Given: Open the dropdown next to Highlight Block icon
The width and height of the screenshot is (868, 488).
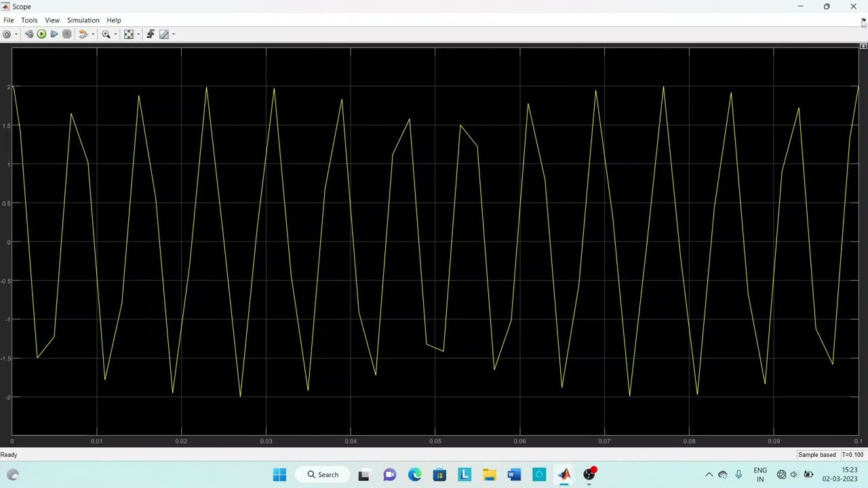Looking at the screenshot, I should pyautogui.click(x=92, y=34).
